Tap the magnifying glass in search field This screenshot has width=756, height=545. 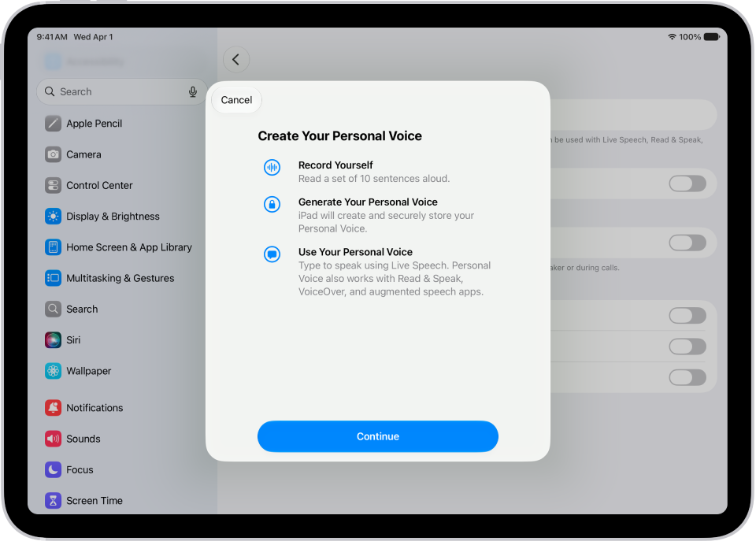50,91
